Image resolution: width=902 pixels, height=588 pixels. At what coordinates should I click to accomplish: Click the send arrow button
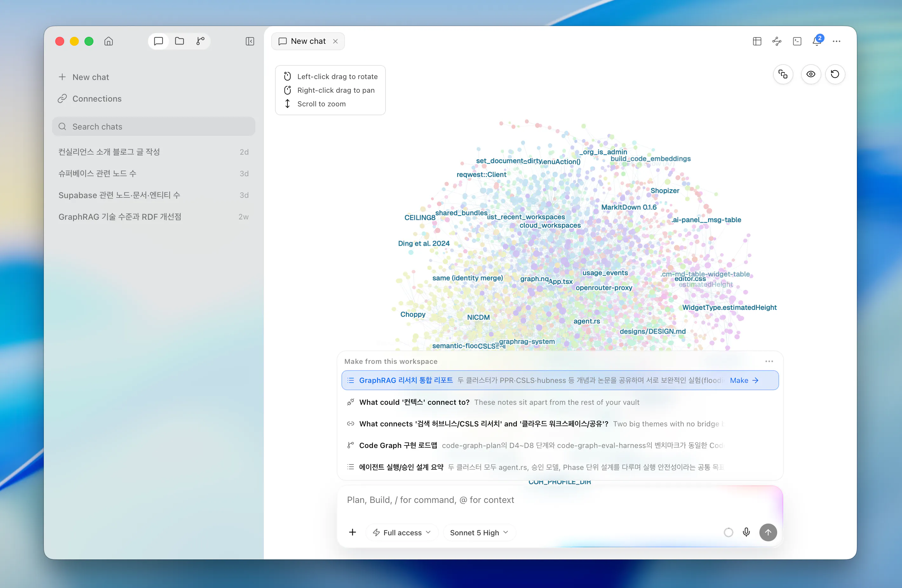pyautogui.click(x=768, y=532)
